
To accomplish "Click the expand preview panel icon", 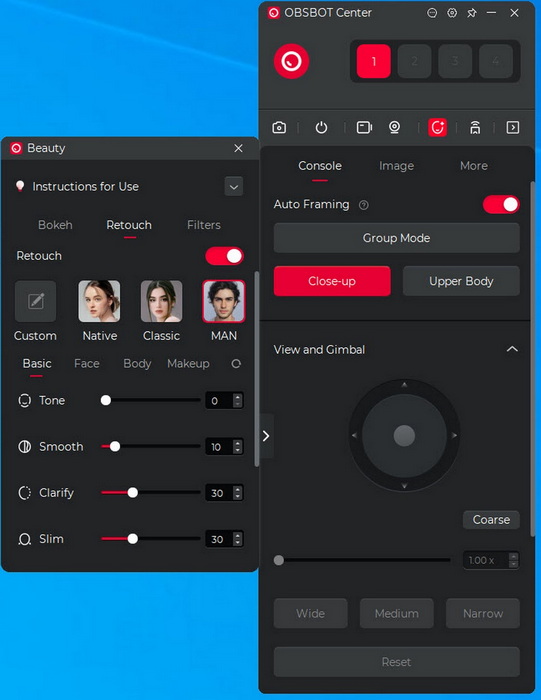I will tap(512, 128).
